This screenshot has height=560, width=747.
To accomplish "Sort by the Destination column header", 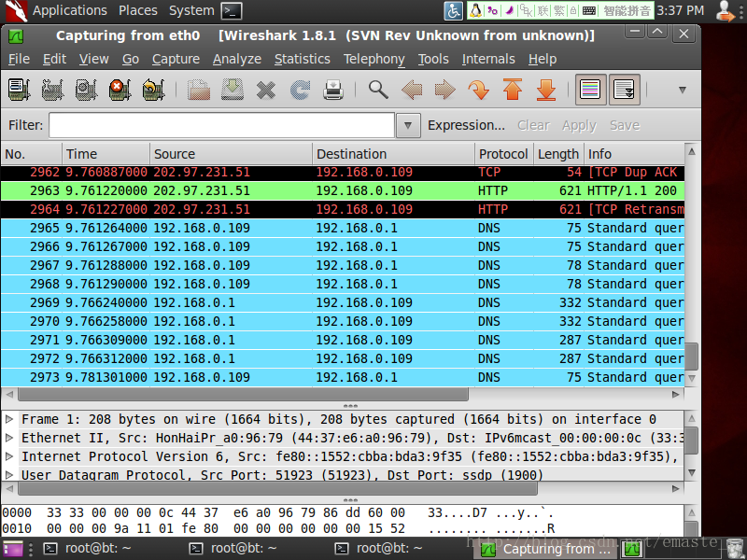I will click(394, 154).
